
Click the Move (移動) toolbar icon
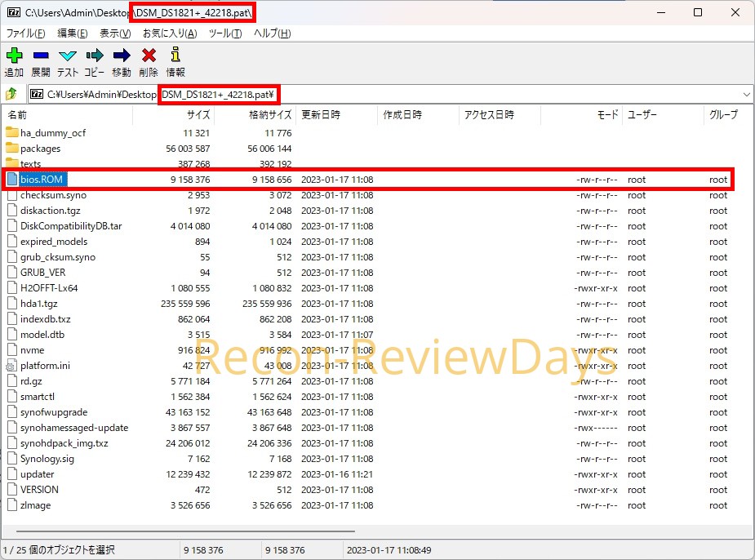tap(122, 56)
